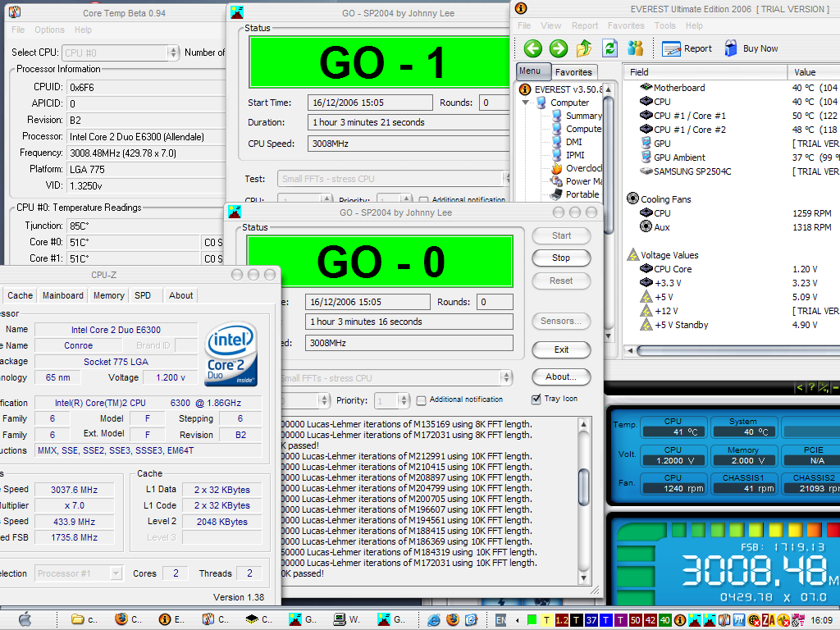The height and width of the screenshot is (630, 840).
Task: Click SP2004 log scrollbar up arrow
Action: pos(583,424)
